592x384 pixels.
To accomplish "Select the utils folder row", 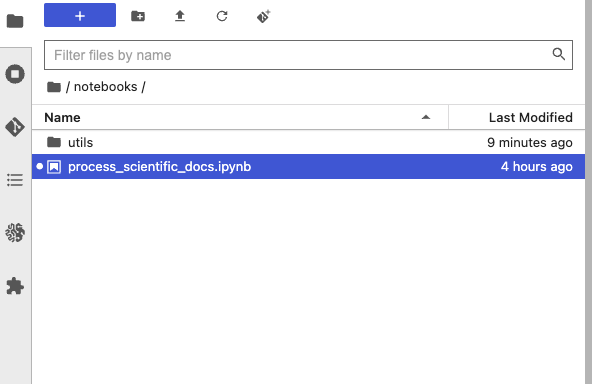I will 308,142.
